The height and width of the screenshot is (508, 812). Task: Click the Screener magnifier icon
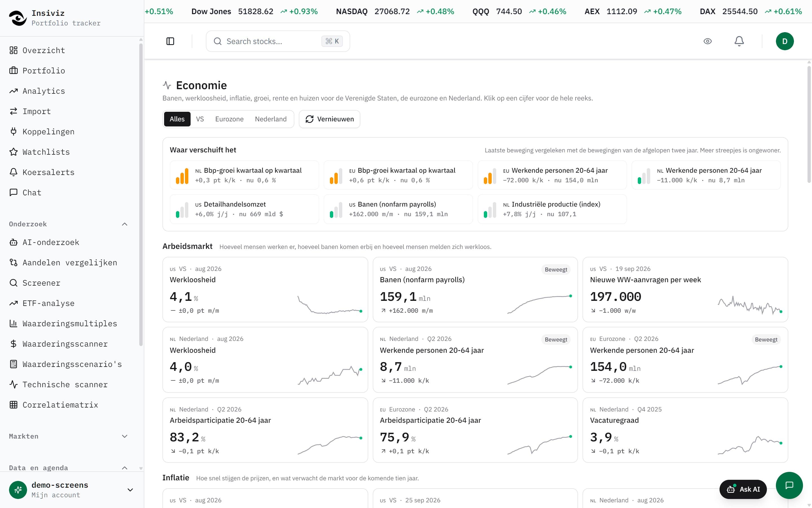click(x=14, y=283)
